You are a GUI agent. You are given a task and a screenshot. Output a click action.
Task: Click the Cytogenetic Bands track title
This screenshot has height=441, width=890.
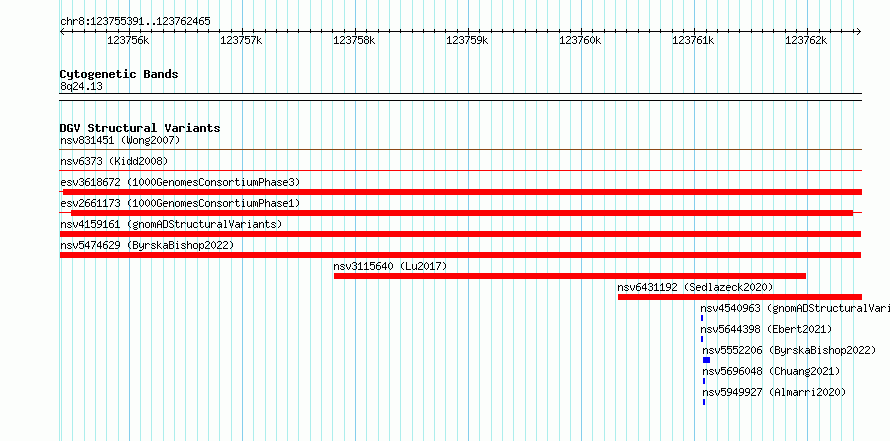[119, 74]
